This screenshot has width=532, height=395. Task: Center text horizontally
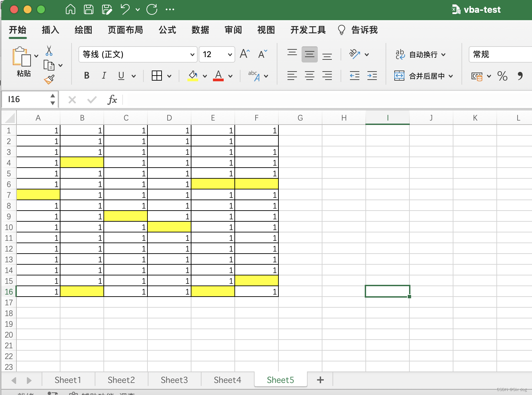pyautogui.click(x=310, y=76)
